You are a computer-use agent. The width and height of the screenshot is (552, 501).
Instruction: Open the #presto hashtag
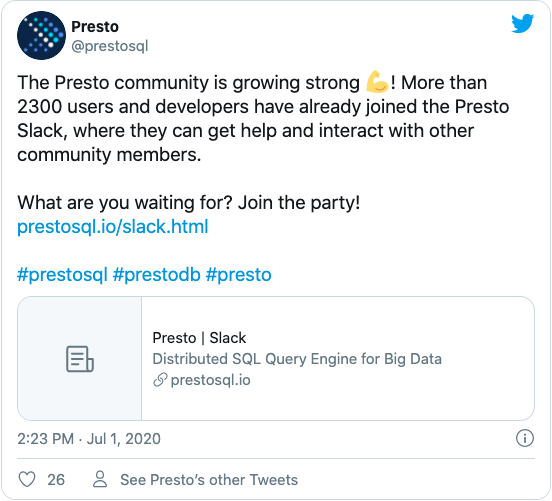239,274
